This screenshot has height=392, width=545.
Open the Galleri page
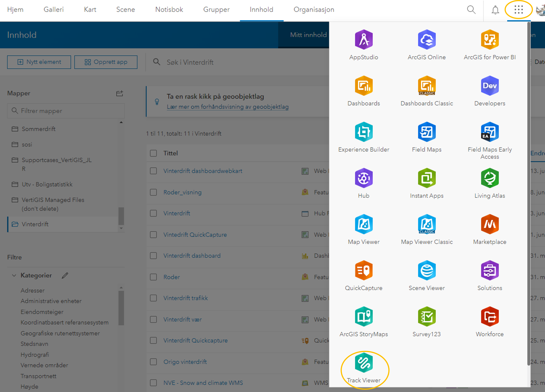[x=54, y=10]
